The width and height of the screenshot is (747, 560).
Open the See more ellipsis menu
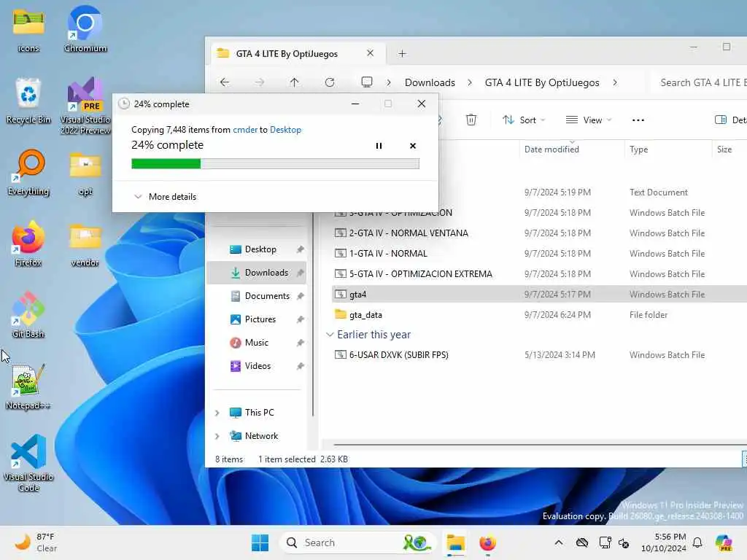(x=638, y=120)
